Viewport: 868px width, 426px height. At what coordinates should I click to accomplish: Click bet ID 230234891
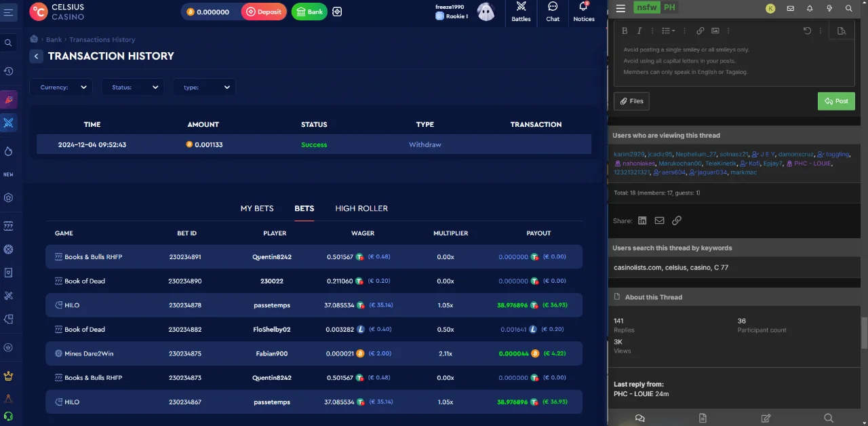(185, 257)
